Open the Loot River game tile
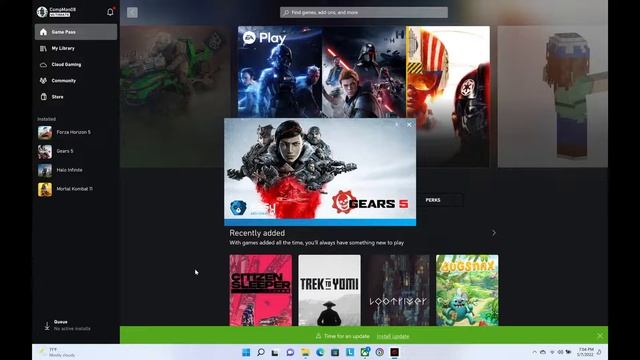The height and width of the screenshot is (360, 640). [x=398, y=290]
